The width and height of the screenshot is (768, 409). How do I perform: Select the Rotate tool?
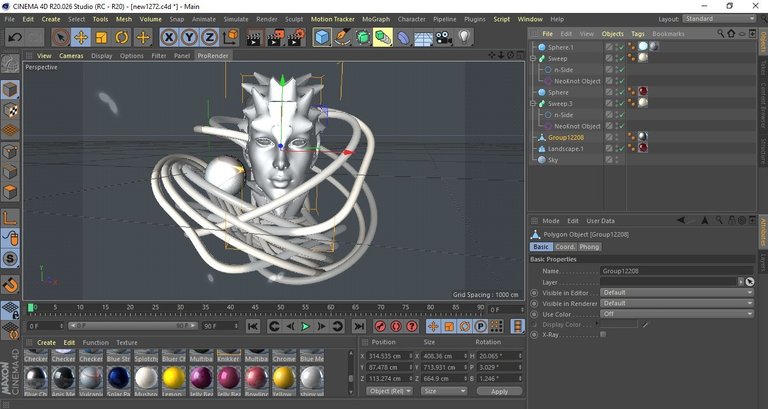tap(122, 38)
